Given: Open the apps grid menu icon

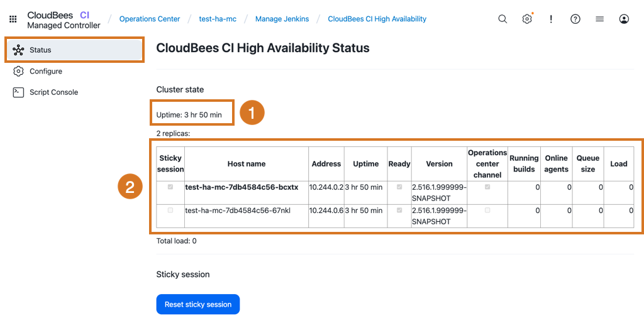Looking at the screenshot, I should (x=13, y=19).
